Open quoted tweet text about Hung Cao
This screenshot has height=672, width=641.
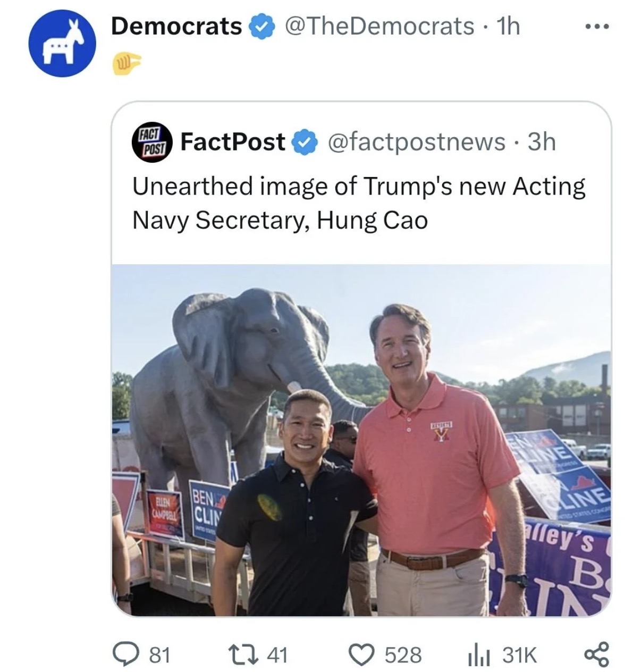point(359,203)
